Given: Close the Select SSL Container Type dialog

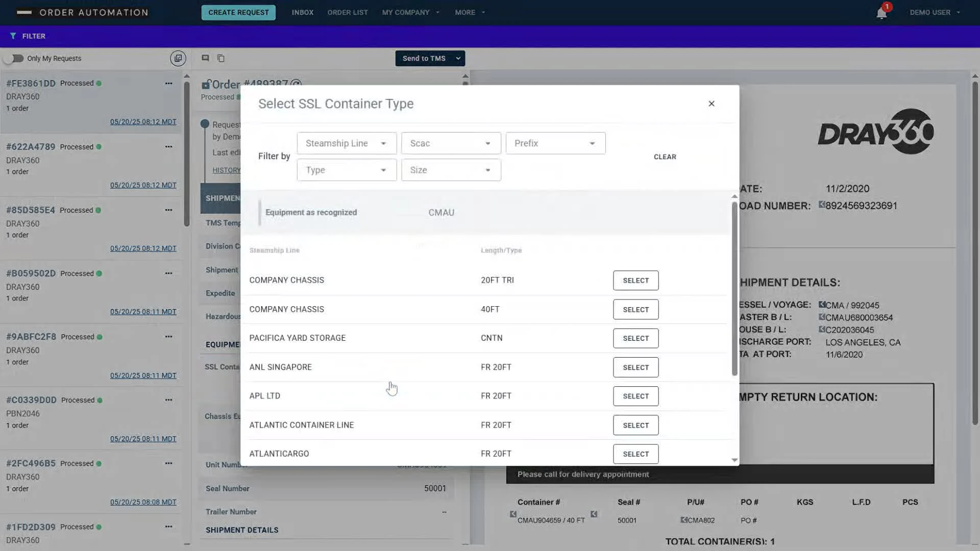Looking at the screenshot, I should click(x=712, y=104).
